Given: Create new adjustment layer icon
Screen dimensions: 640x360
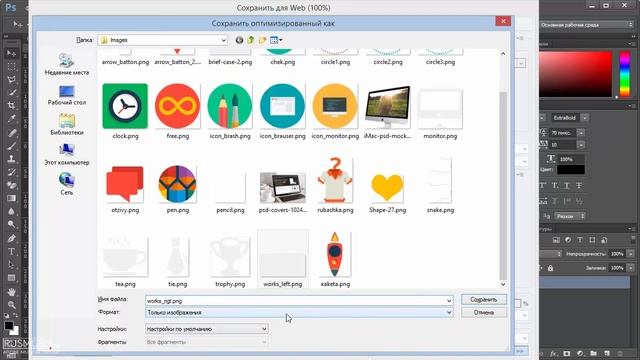Looking at the screenshot, I should pyautogui.click(x=580, y=353).
